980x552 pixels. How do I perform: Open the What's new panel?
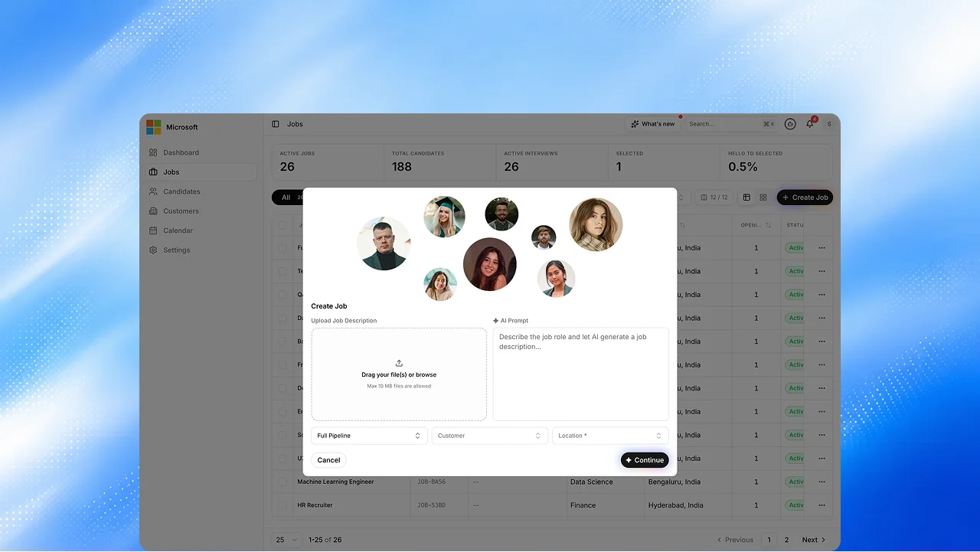(653, 124)
